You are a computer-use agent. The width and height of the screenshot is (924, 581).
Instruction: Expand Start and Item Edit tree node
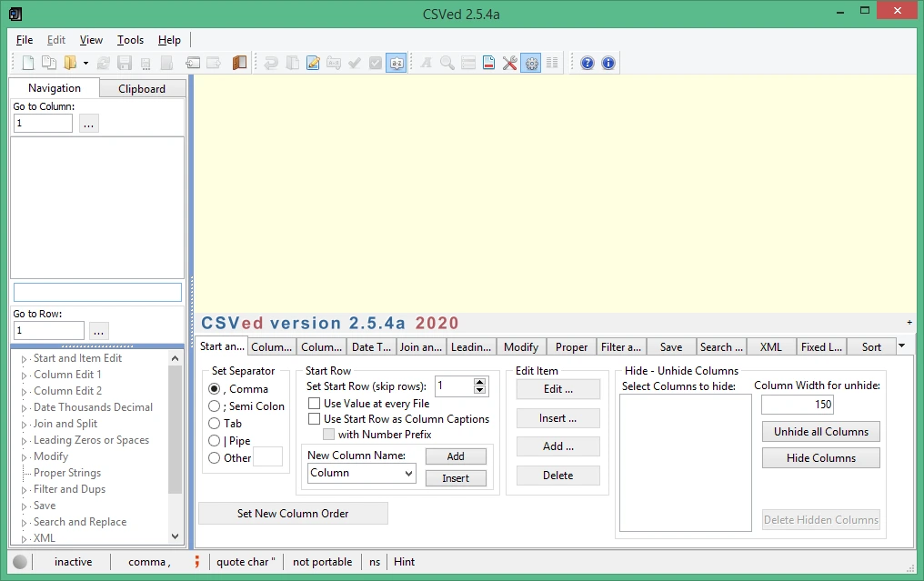click(x=25, y=359)
